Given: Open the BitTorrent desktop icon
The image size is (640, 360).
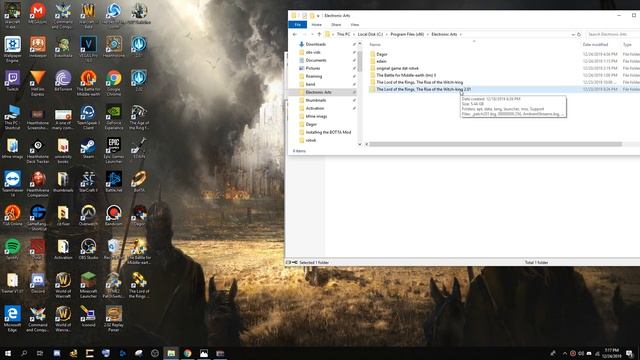Looking at the screenshot, I should pos(63,80).
